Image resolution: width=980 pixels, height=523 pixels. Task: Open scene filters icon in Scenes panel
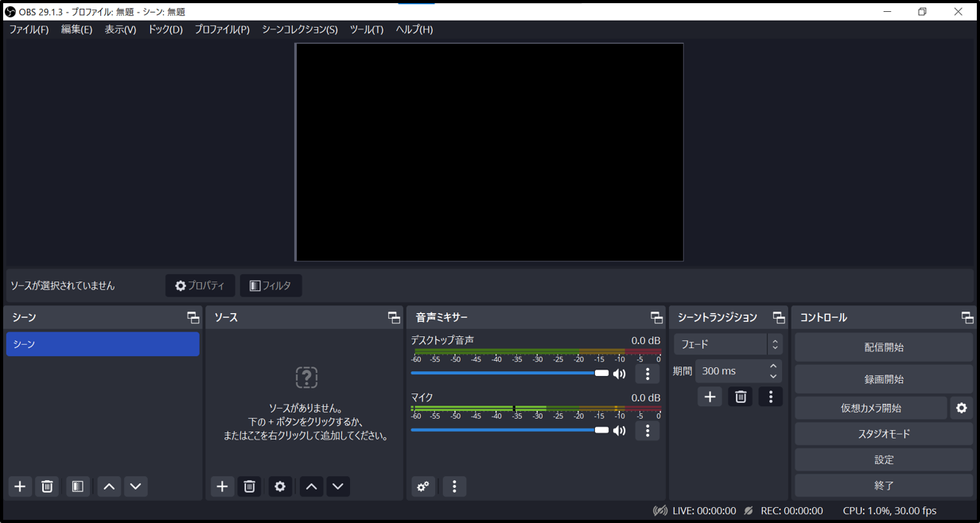tap(77, 486)
